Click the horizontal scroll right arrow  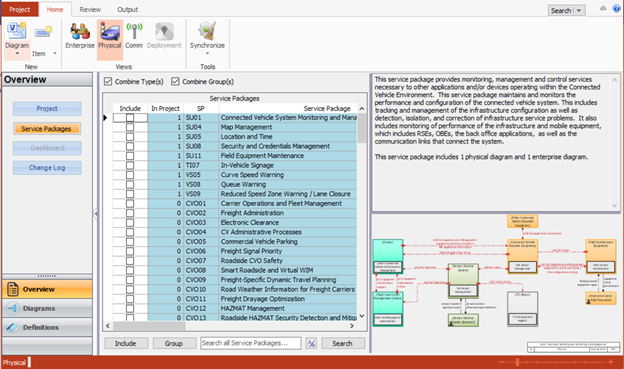coord(351,326)
